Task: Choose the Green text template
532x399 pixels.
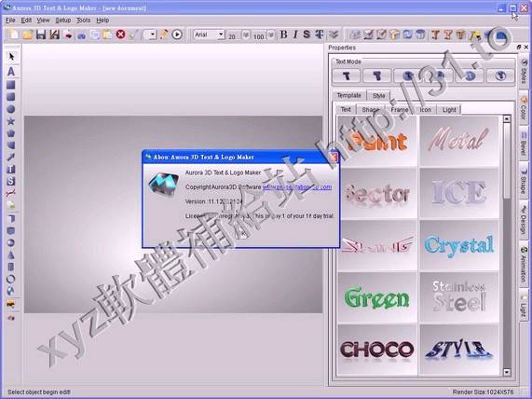Action: point(377,297)
